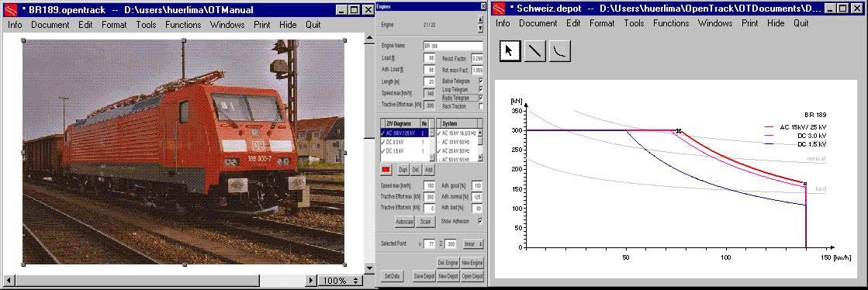The image size is (868, 290).
Task: Enable the Rack Traction checkbox
Action: click(x=480, y=106)
